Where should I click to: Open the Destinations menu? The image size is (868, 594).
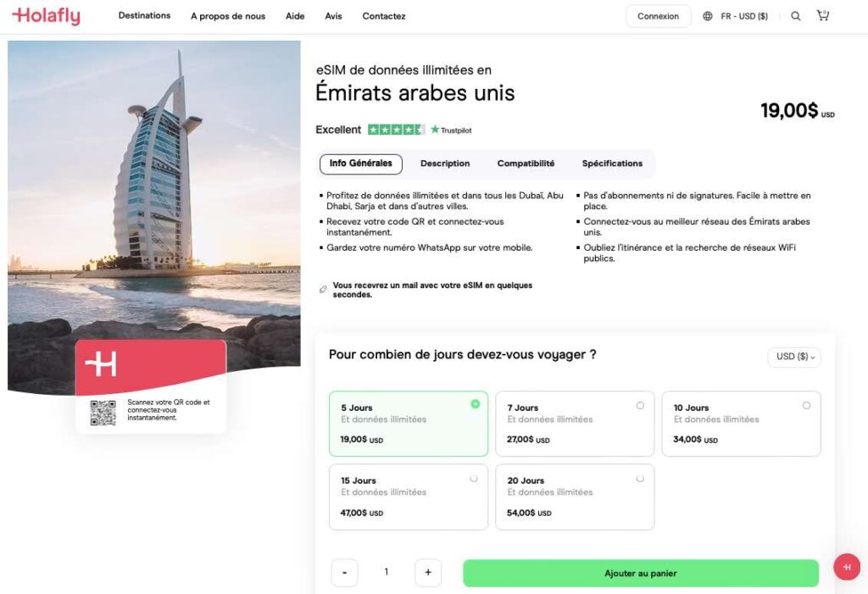click(x=144, y=15)
